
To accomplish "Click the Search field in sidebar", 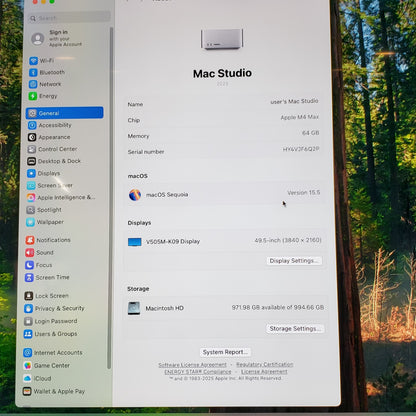I will pyautogui.click(x=69, y=18).
